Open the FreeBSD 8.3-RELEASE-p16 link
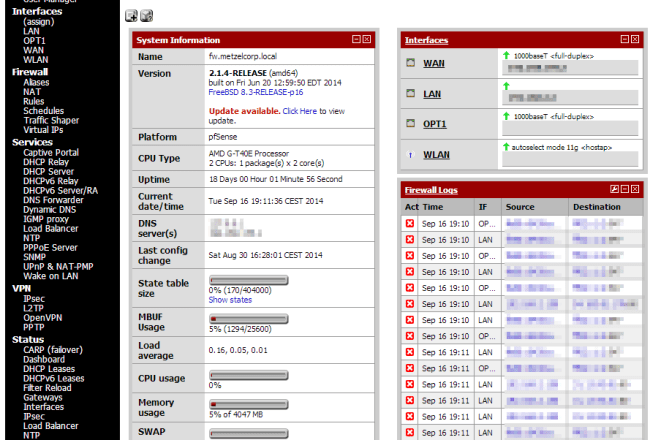 [255, 92]
